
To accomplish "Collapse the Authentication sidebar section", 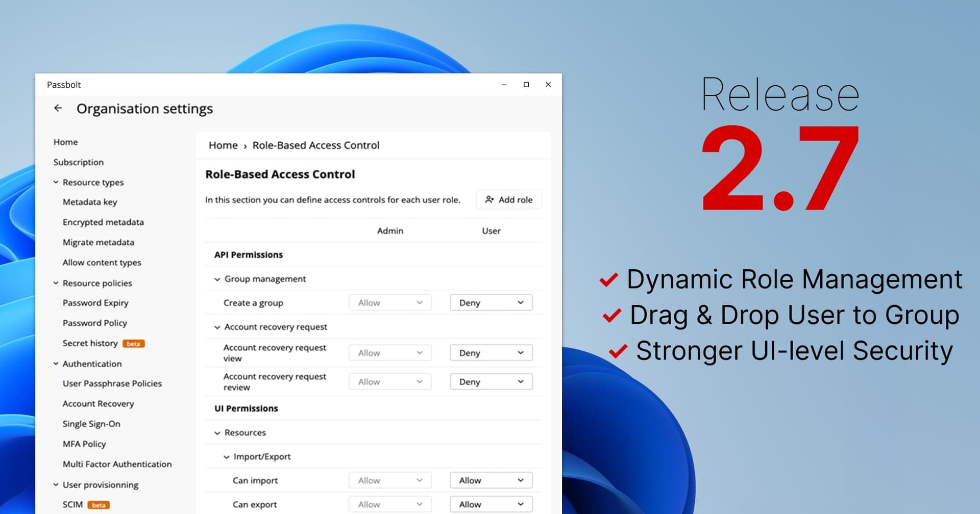I will pyautogui.click(x=56, y=364).
